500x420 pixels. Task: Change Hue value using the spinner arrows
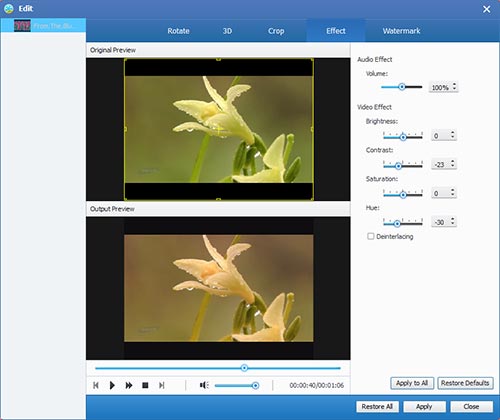pyautogui.click(x=452, y=221)
